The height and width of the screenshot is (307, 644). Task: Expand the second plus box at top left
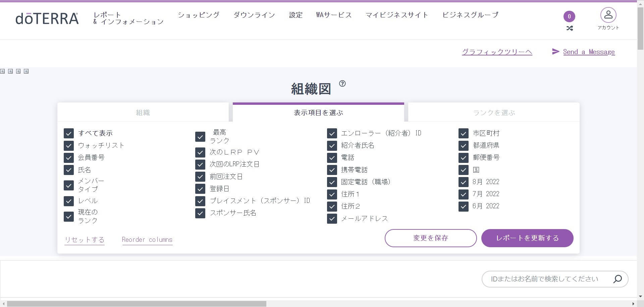pos(10,71)
